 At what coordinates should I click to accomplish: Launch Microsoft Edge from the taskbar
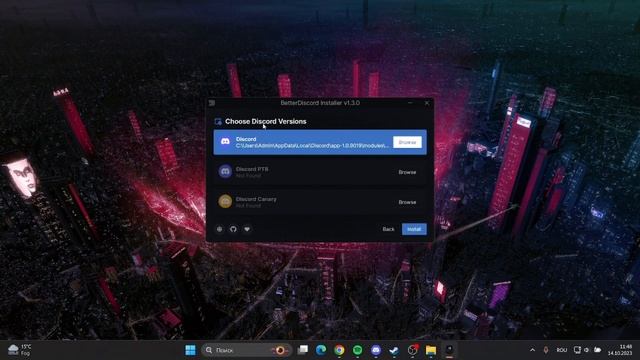point(321,350)
